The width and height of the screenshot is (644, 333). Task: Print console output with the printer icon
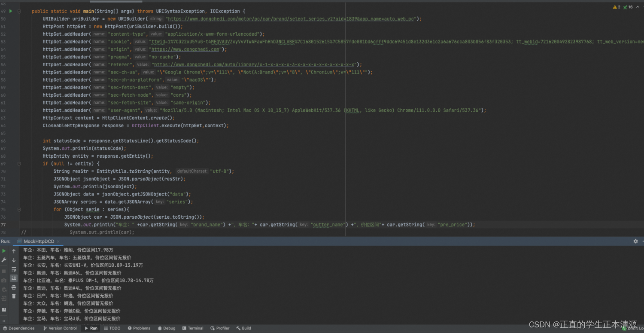(14, 287)
